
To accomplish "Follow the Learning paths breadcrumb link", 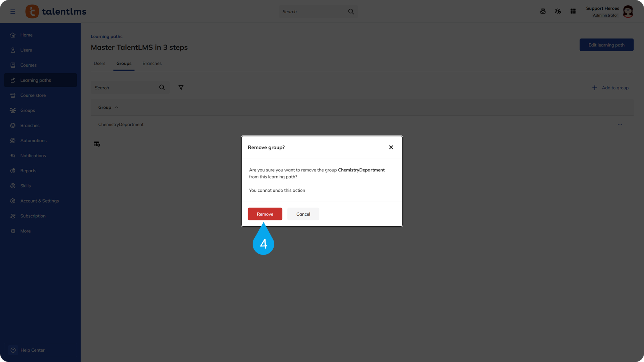I will click(107, 37).
